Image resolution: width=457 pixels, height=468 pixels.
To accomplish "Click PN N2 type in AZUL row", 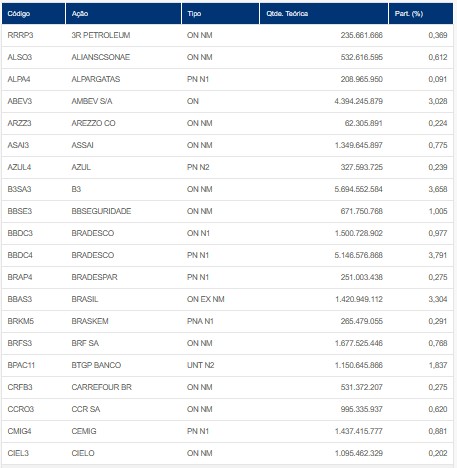I will tap(198, 167).
